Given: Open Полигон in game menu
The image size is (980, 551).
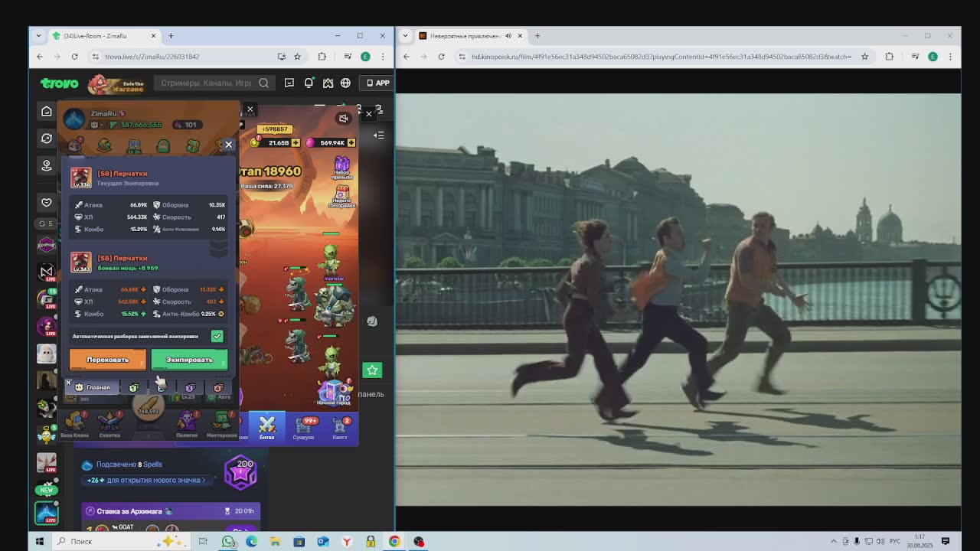Looking at the screenshot, I should click(x=187, y=424).
